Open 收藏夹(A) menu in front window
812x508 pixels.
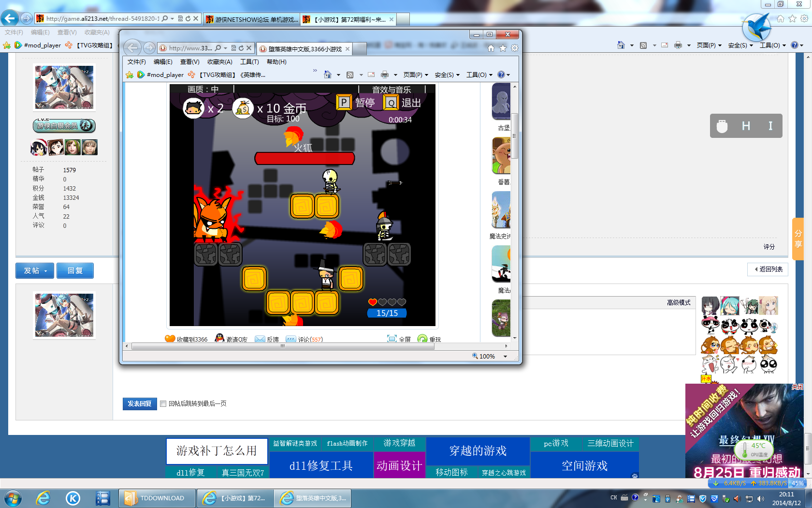pyautogui.click(x=219, y=61)
